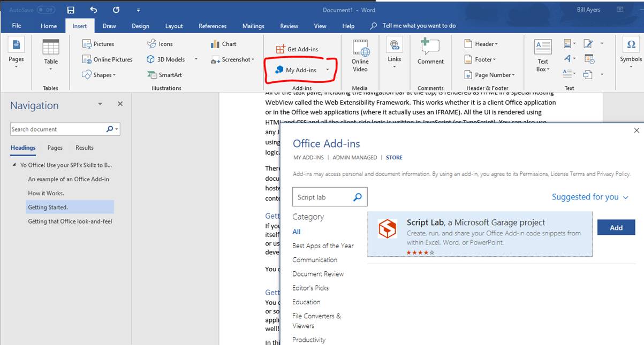Click the Drop Cap icon
Screen dimensions: 644x345
click(570, 74)
